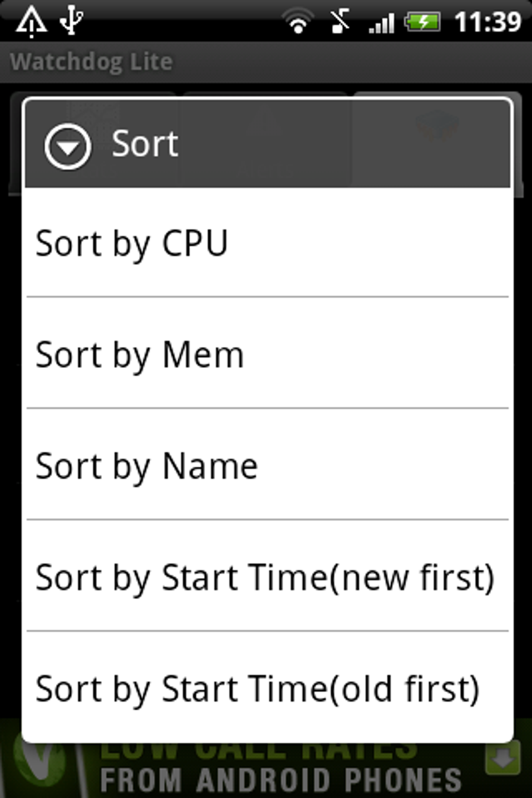The image size is (532, 798).
Task: Sort by Start Time, new first
Action: (267, 577)
